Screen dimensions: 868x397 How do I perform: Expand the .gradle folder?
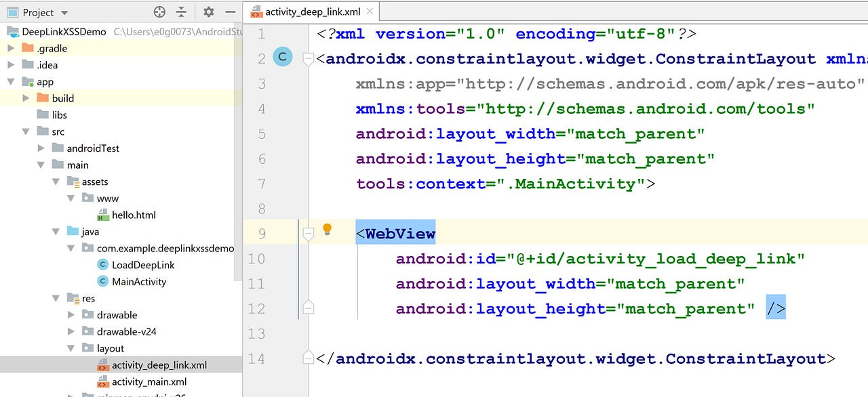coord(10,48)
